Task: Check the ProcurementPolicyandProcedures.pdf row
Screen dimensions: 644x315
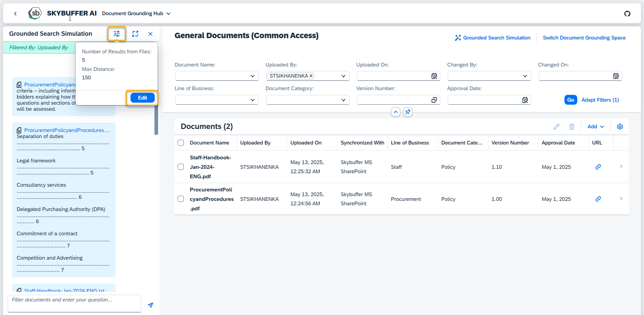Action: click(x=181, y=199)
